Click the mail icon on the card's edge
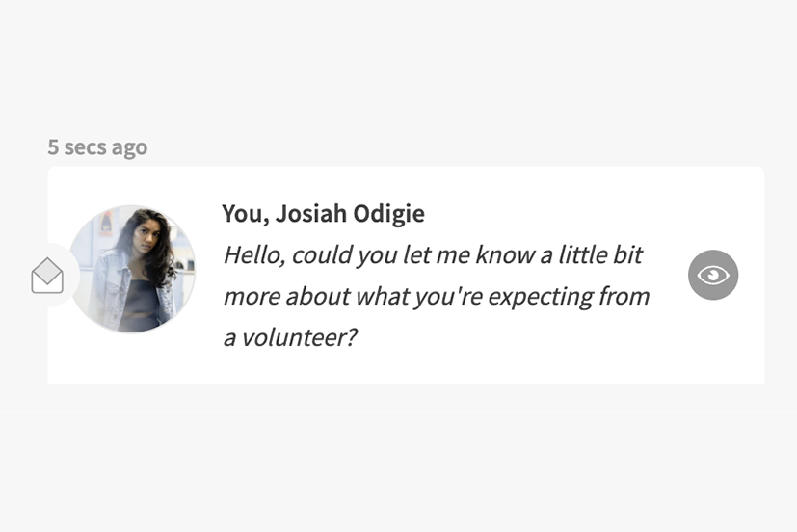This screenshot has width=797, height=532. [x=47, y=276]
